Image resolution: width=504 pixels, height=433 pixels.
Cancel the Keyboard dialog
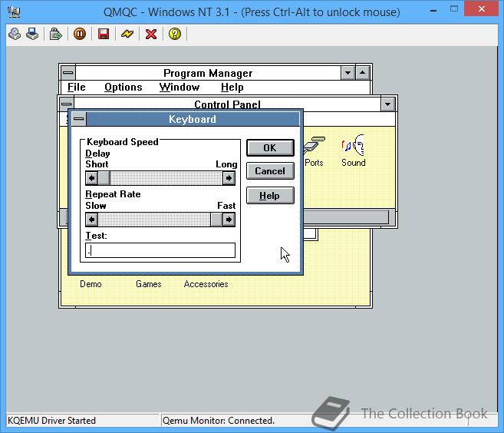(270, 171)
